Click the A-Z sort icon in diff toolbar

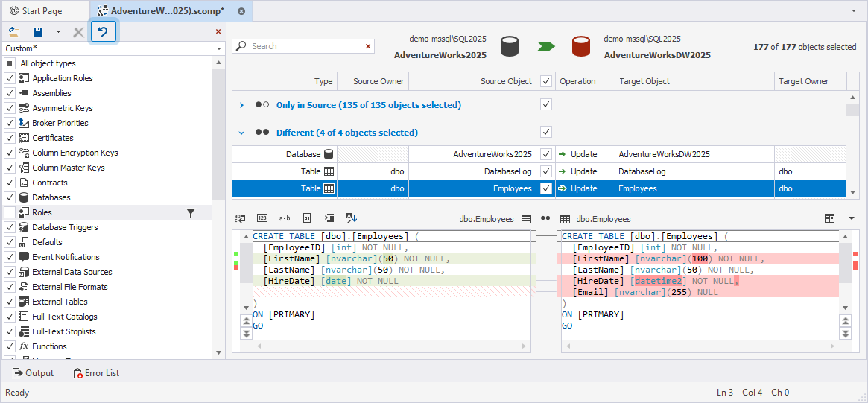(352, 218)
